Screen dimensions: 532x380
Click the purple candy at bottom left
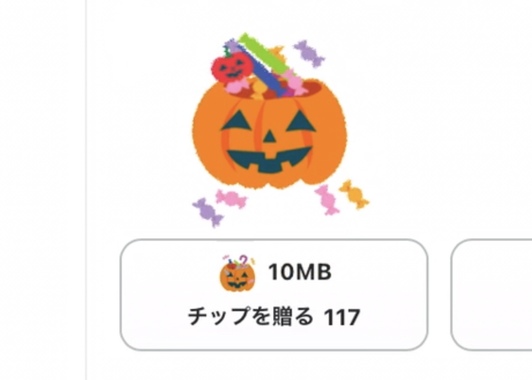tap(208, 212)
